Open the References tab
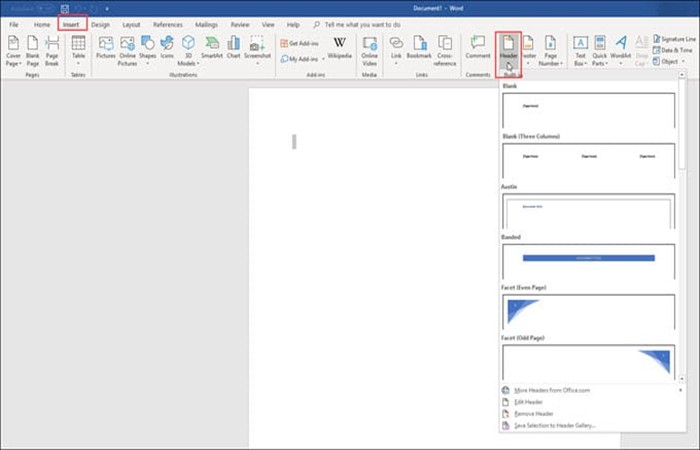 click(x=167, y=24)
